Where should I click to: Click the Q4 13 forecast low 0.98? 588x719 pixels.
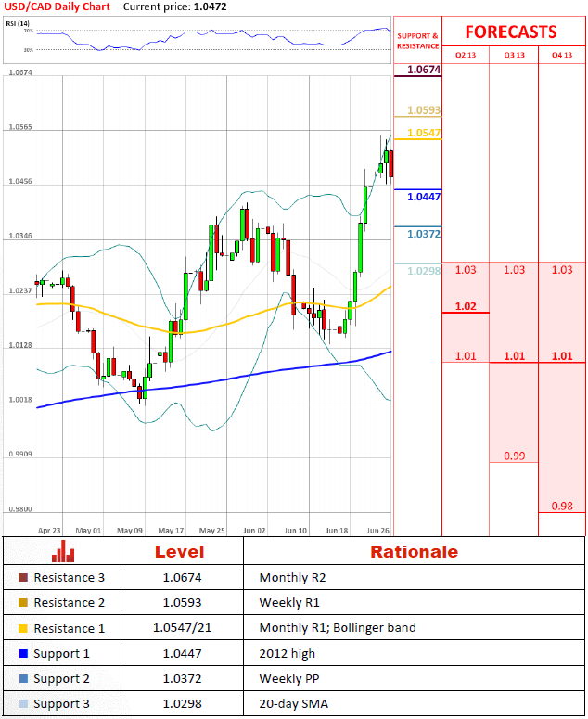pyautogui.click(x=562, y=507)
